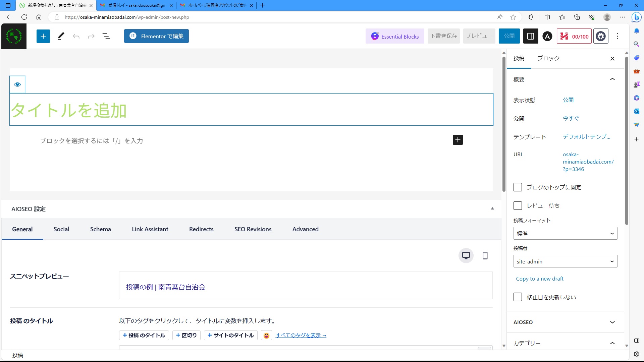Select the pencil Tools icon
The image size is (644, 362).
[x=61, y=36]
